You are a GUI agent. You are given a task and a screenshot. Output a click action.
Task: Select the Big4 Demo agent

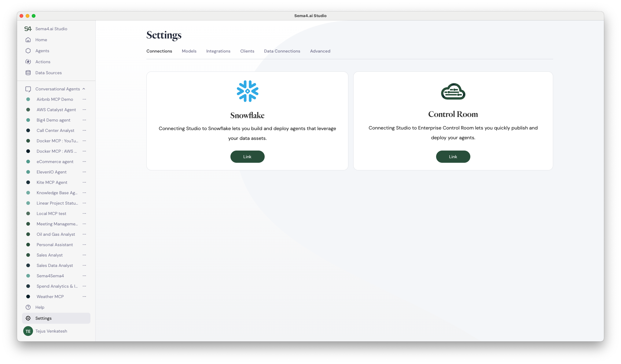[x=53, y=120]
